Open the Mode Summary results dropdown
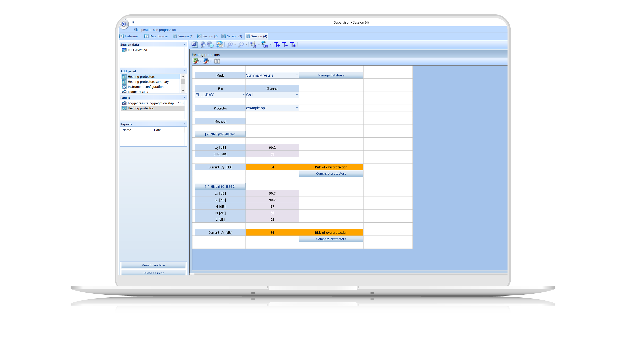This screenshot has height=364, width=626. tap(297, 75)
